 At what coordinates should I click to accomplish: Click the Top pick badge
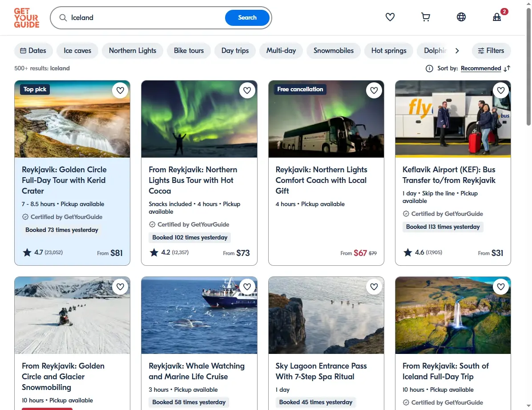35,89
